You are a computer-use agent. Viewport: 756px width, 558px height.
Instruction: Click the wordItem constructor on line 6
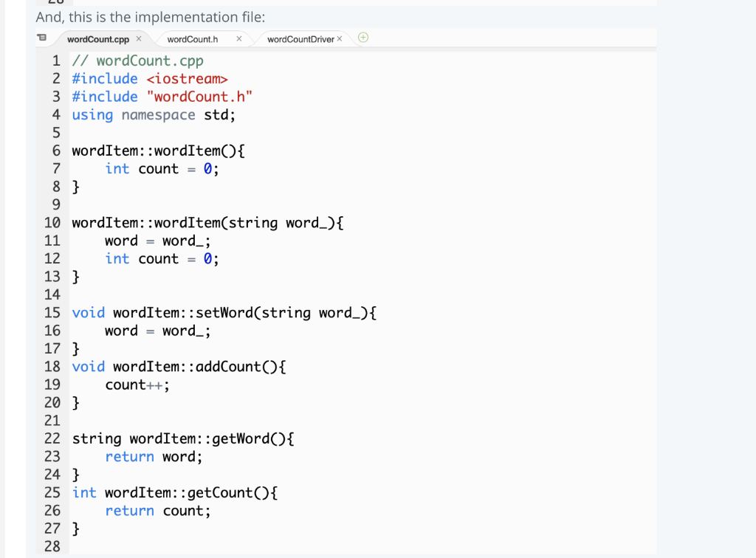coord(157,150)
